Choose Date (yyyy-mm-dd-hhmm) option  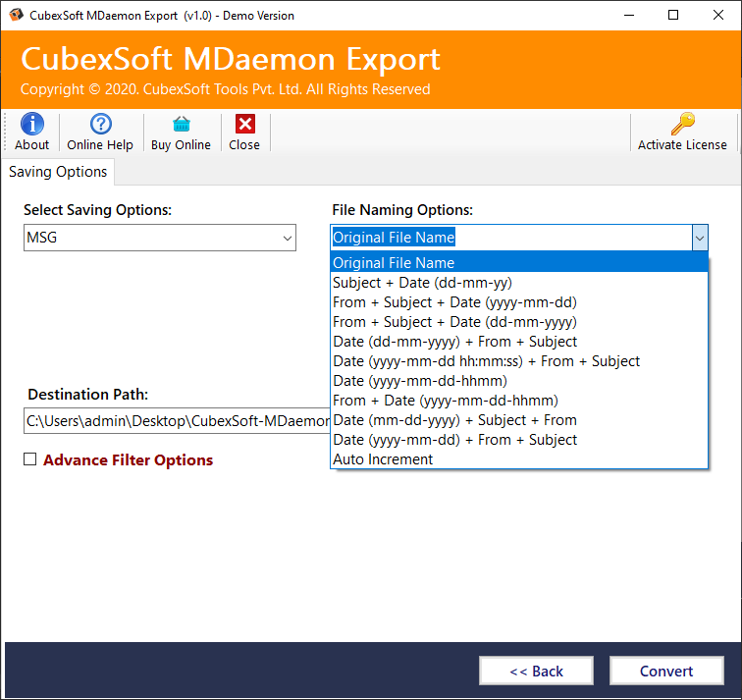pyautogui.click(x=420, y=381)
